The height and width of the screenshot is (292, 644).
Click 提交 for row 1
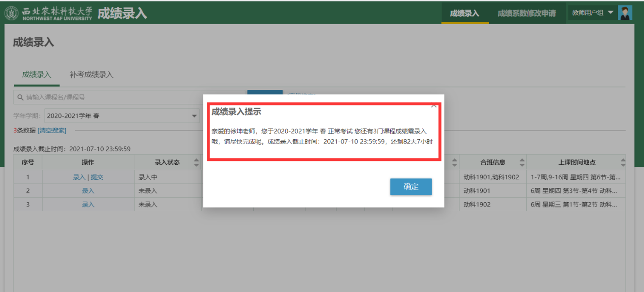tap(97, 177)
